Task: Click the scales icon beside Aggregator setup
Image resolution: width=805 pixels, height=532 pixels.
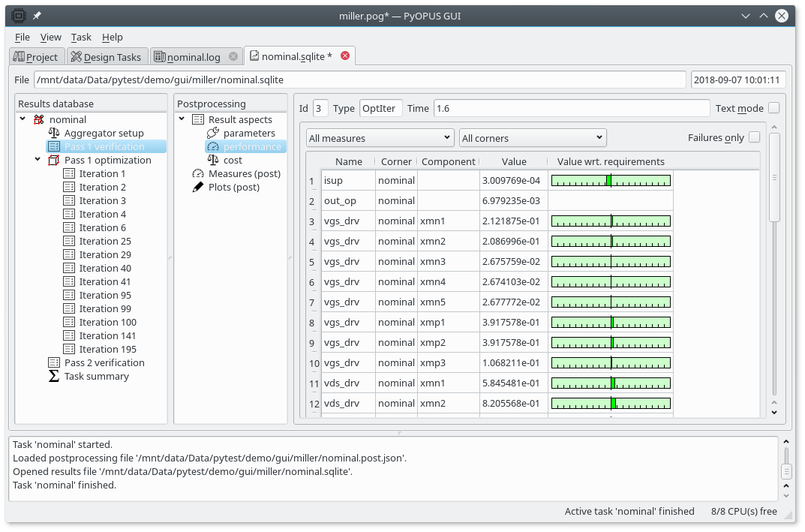Action: coord(54,133)
